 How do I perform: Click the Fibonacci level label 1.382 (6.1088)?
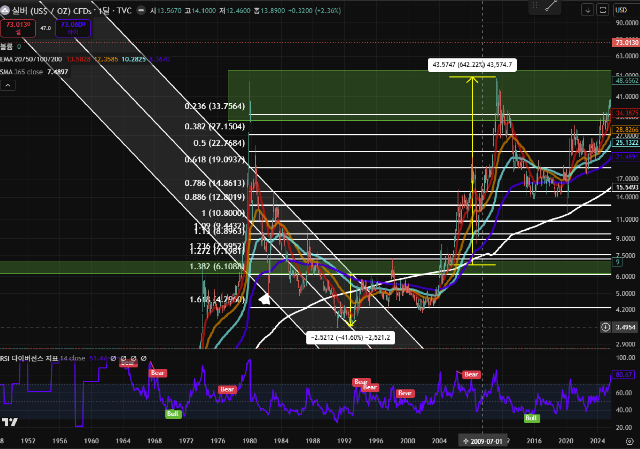coord(217,267)
